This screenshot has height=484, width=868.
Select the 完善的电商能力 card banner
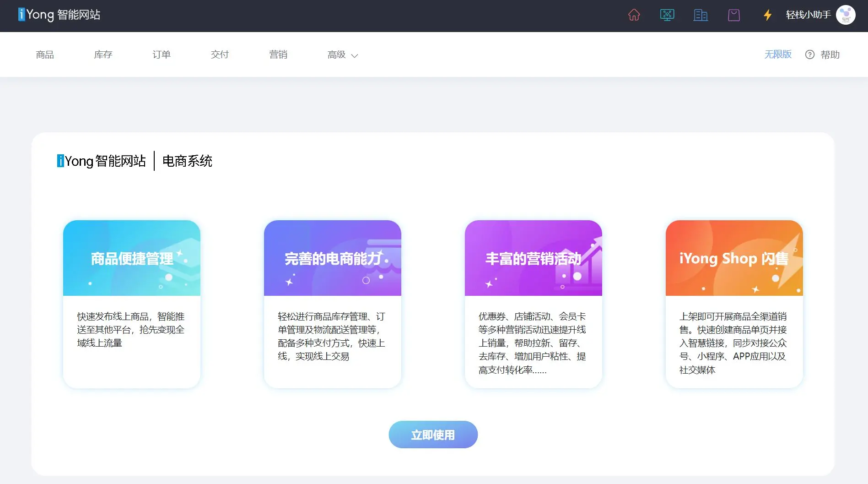click(333, 258)
